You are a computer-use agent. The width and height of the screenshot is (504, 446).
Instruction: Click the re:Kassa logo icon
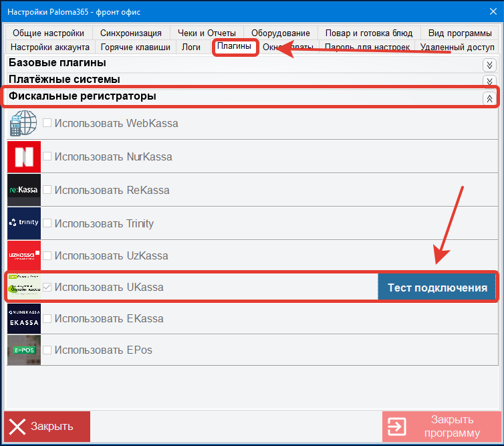click(x=24, y=190)
